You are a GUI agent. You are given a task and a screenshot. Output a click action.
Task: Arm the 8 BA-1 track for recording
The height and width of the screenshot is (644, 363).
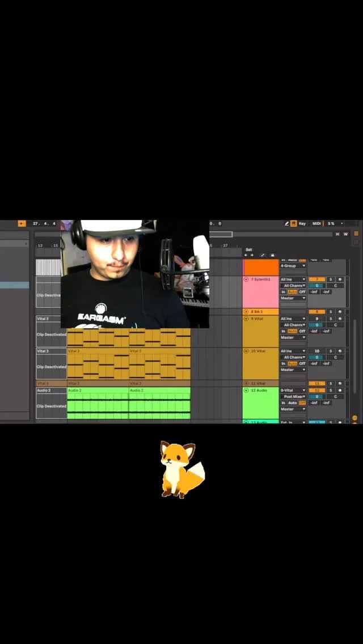(x=340, y=312)
